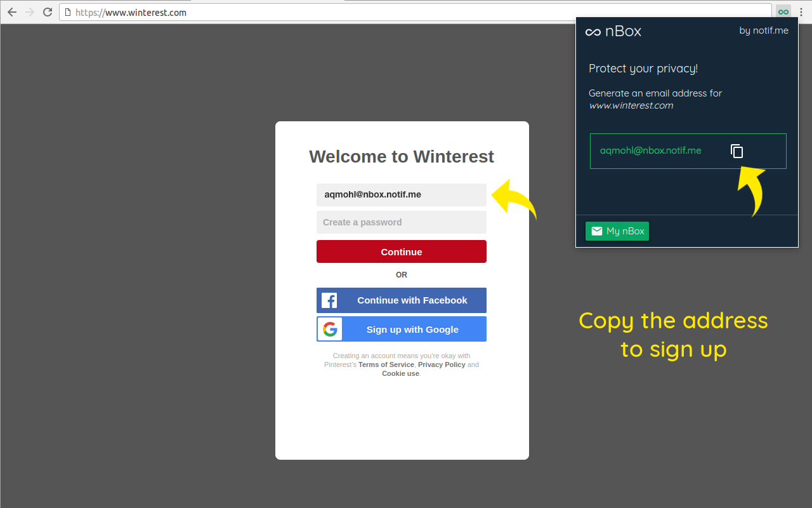
Task: Click the Protect your privacy! text
Action: 643,69
